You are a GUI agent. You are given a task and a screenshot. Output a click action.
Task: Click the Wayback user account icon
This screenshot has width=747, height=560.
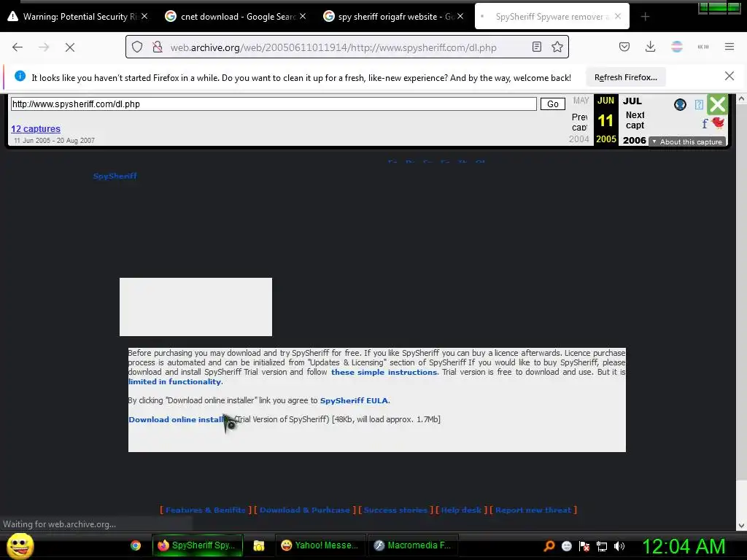pyautogui.click(x=680, y=105)
